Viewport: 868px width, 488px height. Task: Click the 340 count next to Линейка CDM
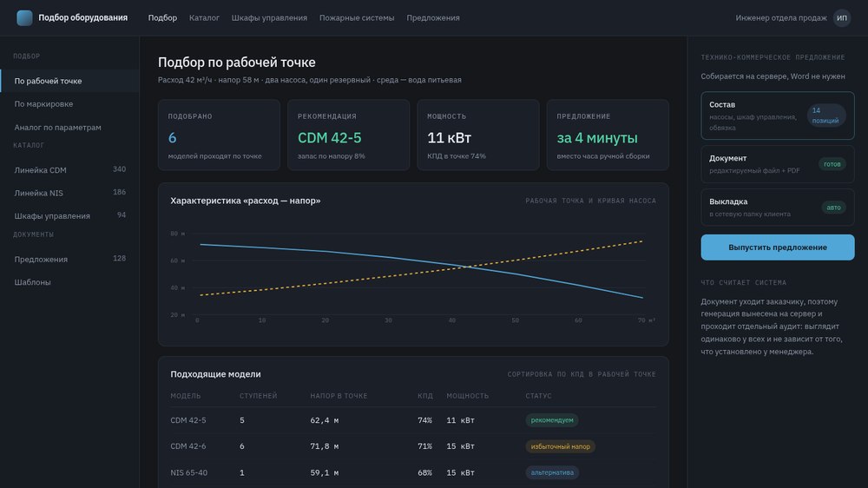pyautogui.click(x=119, y=169)
